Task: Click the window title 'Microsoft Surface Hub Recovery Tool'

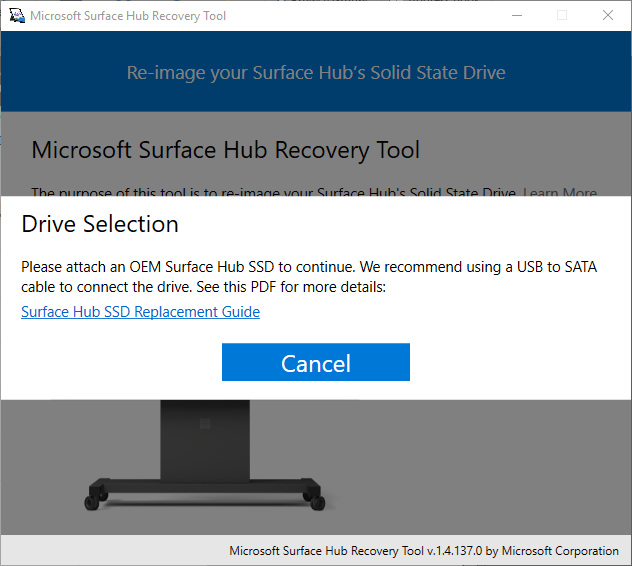Action: [128, 16]
